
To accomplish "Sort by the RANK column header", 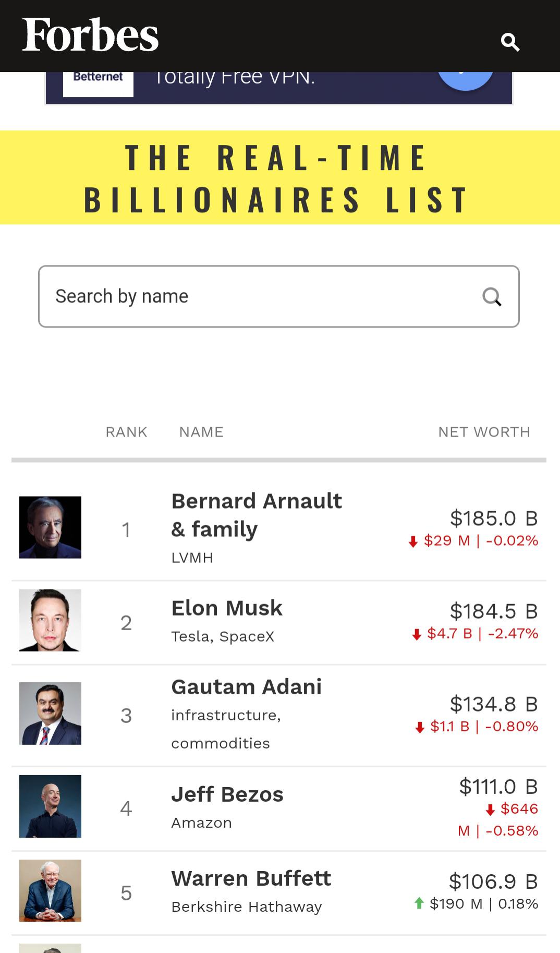I will [x=126, y=432].
